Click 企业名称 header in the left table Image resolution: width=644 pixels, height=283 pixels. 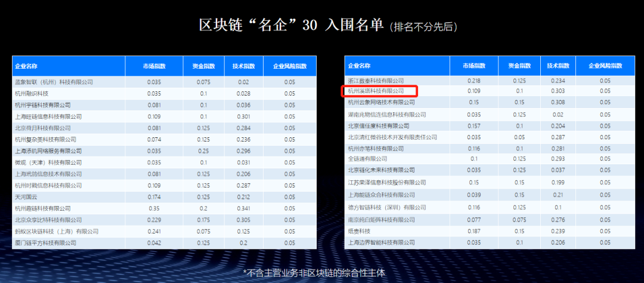[x=26, y=66]
